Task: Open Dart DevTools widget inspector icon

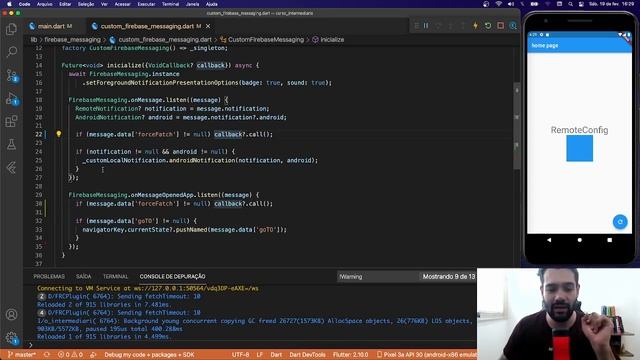Action: point(513,26)
